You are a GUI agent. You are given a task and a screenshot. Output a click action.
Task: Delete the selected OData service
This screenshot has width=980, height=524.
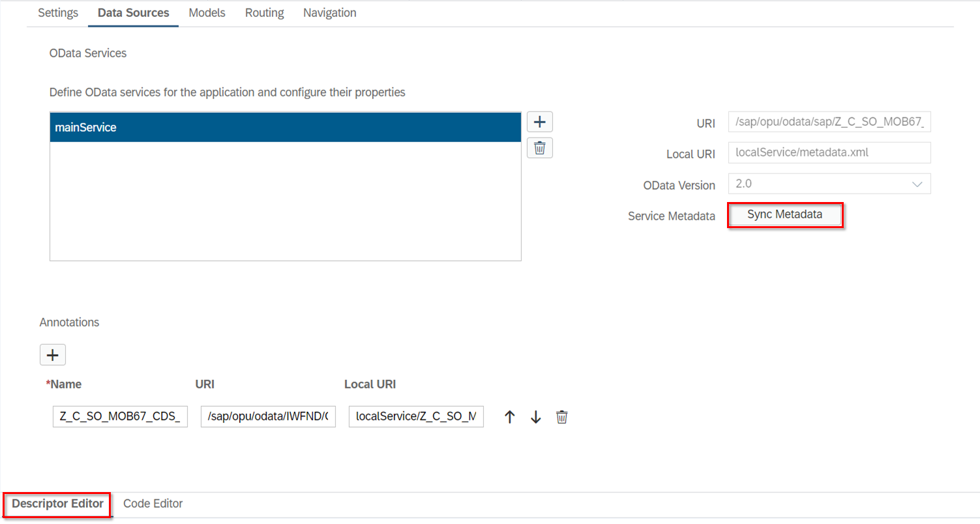pyautogui.click(x=540, y=148)
